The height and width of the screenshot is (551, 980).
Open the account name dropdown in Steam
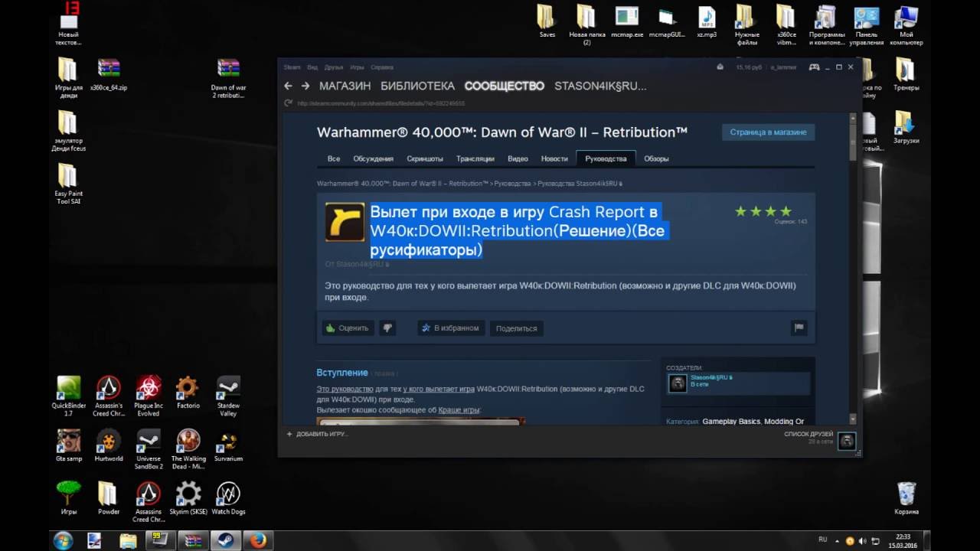point(783,67)
